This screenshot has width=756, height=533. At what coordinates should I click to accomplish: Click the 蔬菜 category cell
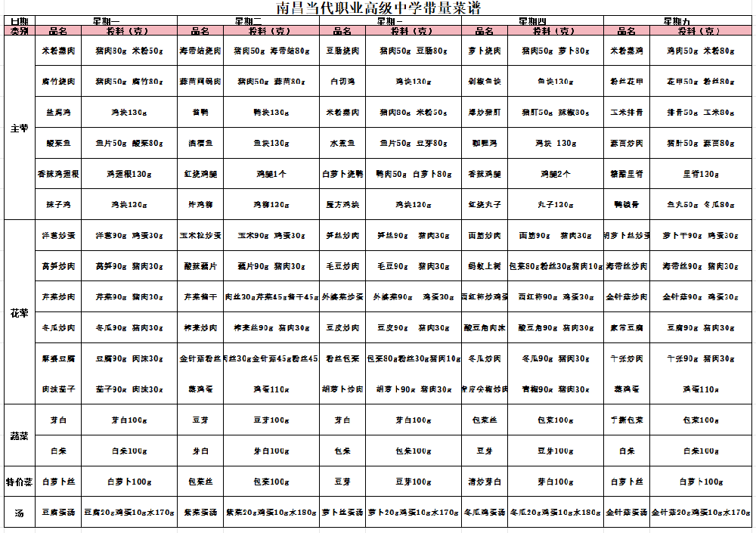pyautogui.click(x=19, y=435)
